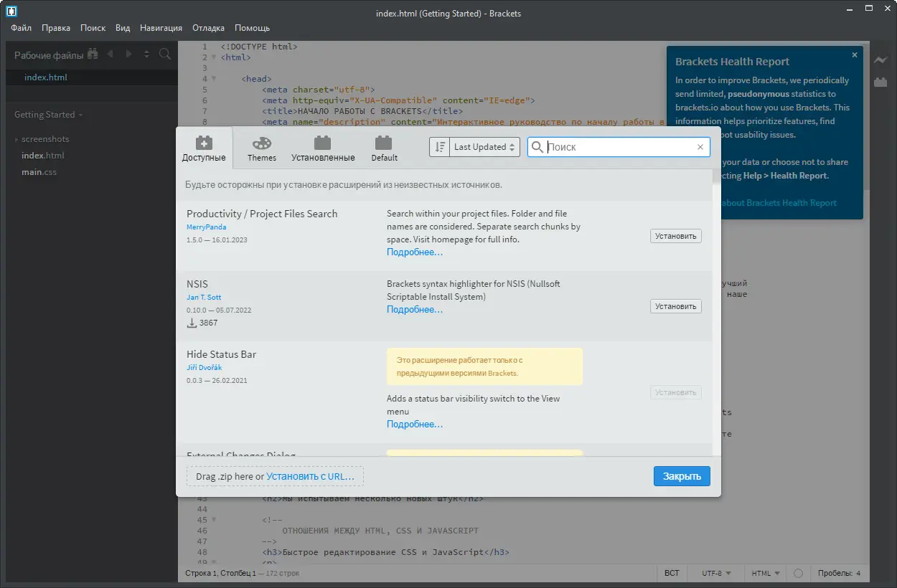This screenshot has width=897, height=588.
Task: Open Jiří Dvořák author link
Action: [x=205, y=368]
